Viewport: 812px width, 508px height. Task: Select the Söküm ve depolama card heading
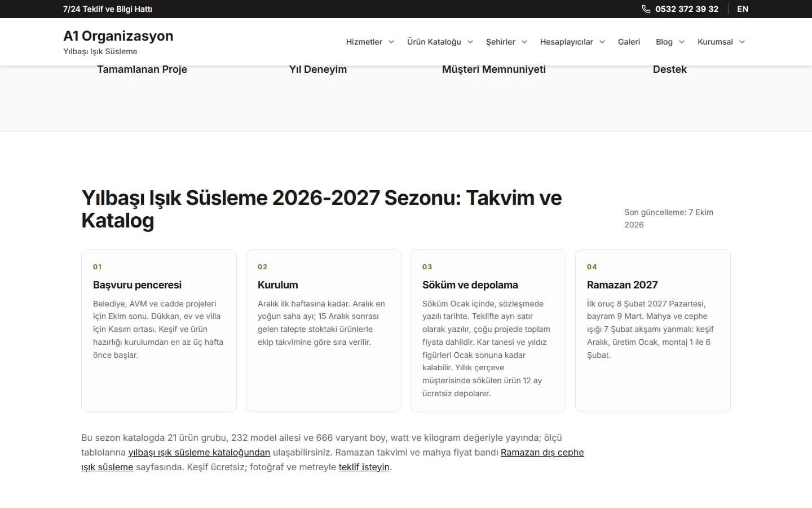coord(470,285)
